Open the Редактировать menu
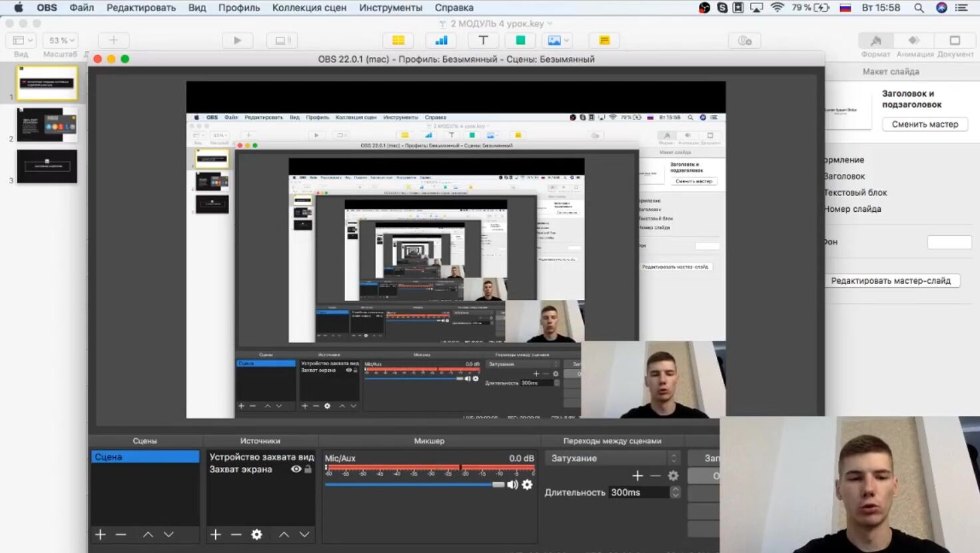Viewport: 980px width, 553px height. pyautogui.click(x=141, y=8)
